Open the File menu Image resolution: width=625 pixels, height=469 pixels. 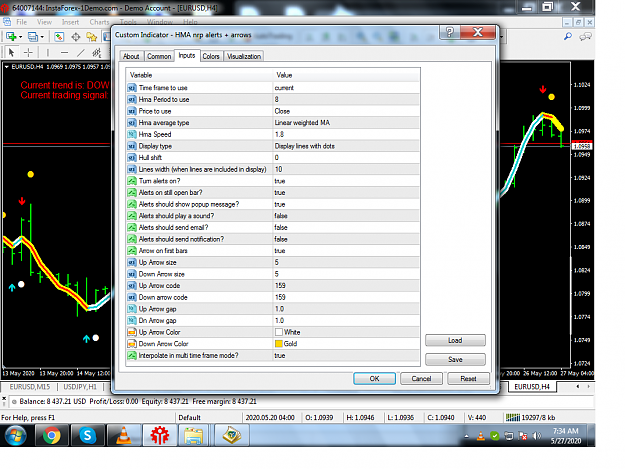pyautogui.click(x=22, y=22)
